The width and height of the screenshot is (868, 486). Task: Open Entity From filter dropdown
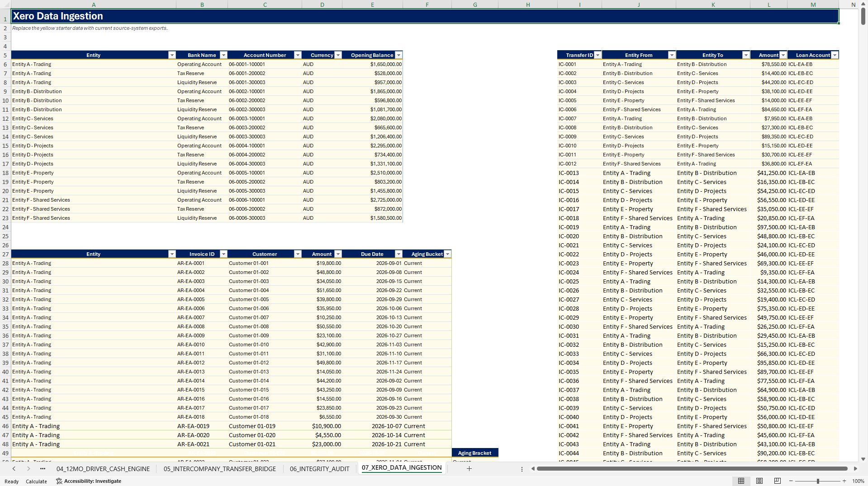click(x=672, y=55)
